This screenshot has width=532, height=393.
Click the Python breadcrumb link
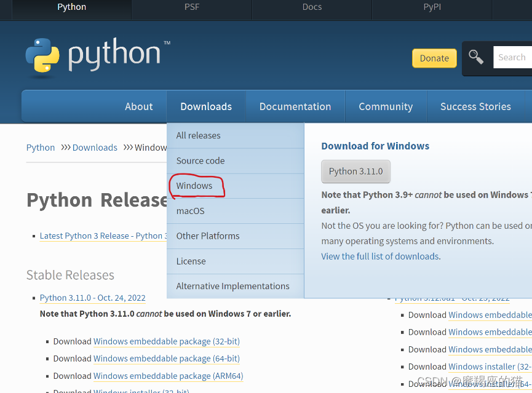(x=41, y=148)
